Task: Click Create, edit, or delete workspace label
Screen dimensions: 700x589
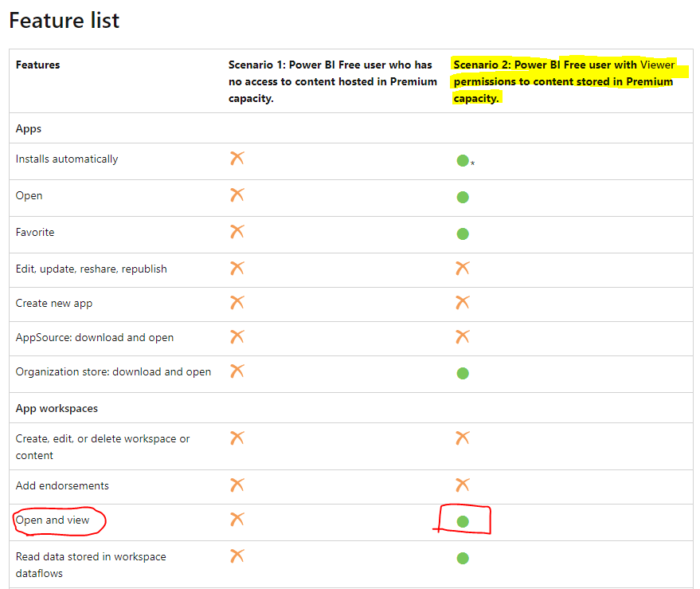Action: [x=103, y=447]
